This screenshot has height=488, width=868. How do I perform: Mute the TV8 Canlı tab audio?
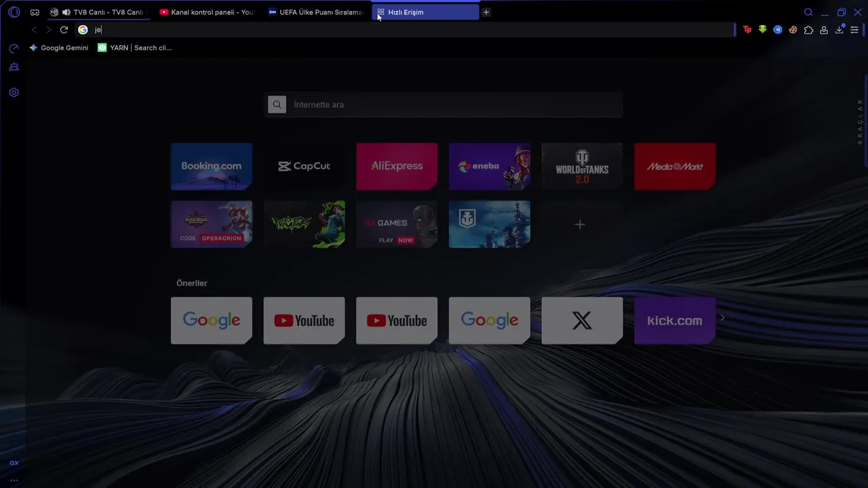coord(66,12)
